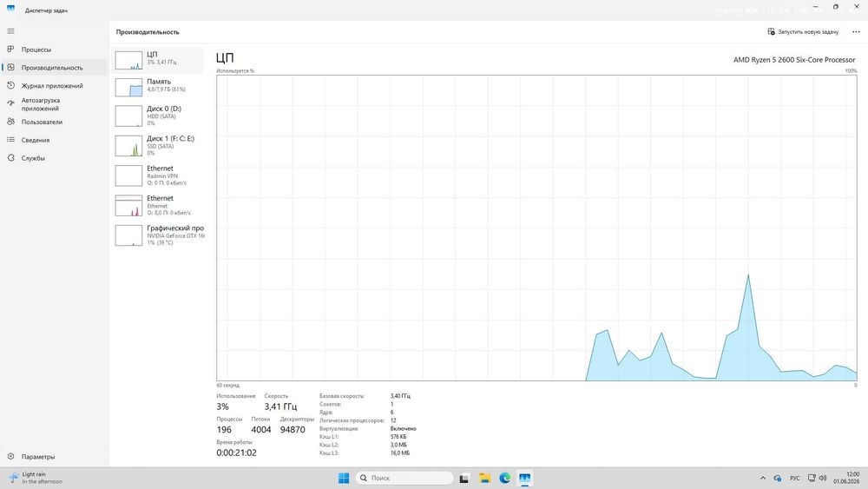Click the taskbar Поиск search box
868x489 pixels.
pyautogui.click(x=404, y=478)
